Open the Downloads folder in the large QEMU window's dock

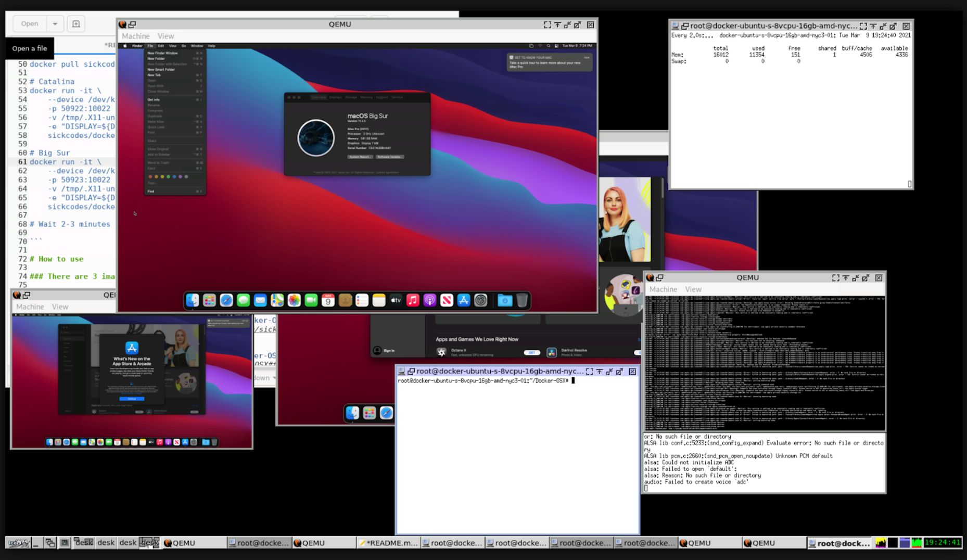tap(505, 300)
